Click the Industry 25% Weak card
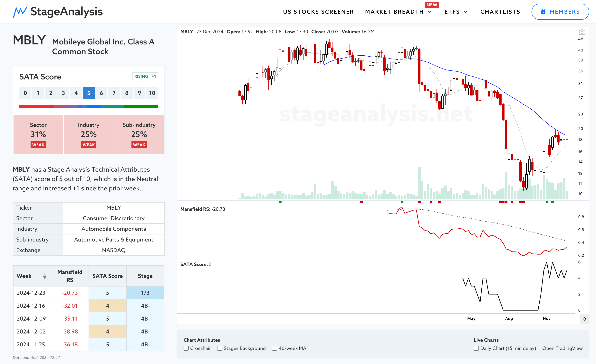This screenshot has width=596, height=364. (89, 134)
